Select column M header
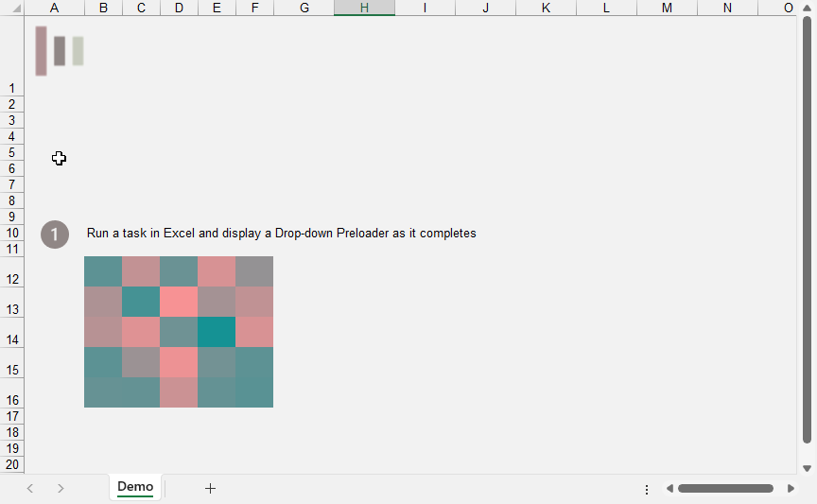Viewport: 817px width, 504px height. tap(667, 8)
